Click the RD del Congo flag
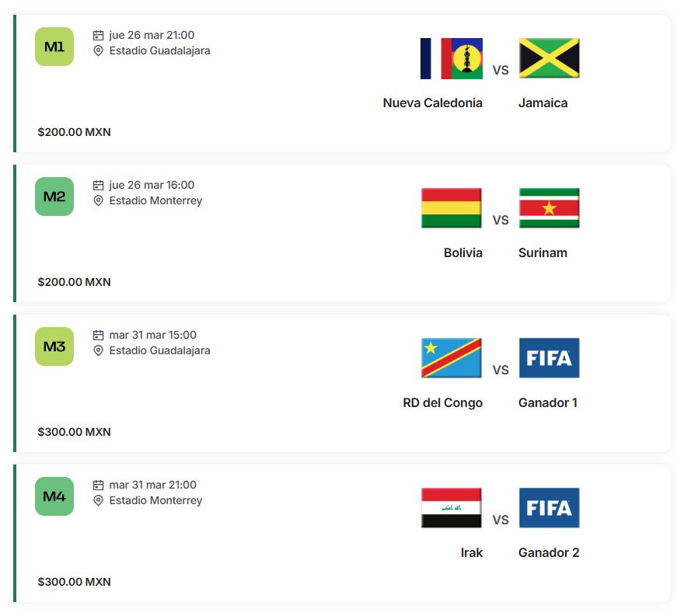 452,358
